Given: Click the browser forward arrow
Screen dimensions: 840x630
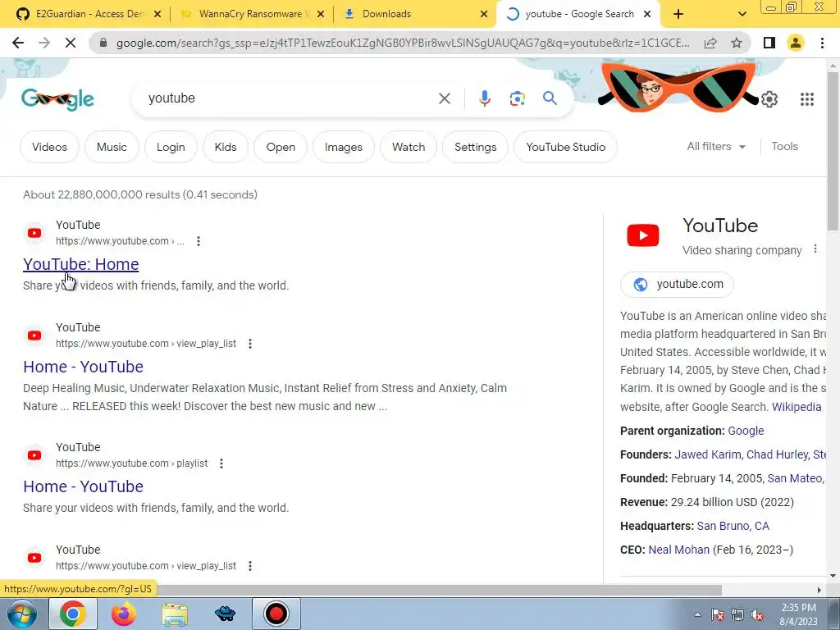Looking at the screenshot, I should (44, 43).
